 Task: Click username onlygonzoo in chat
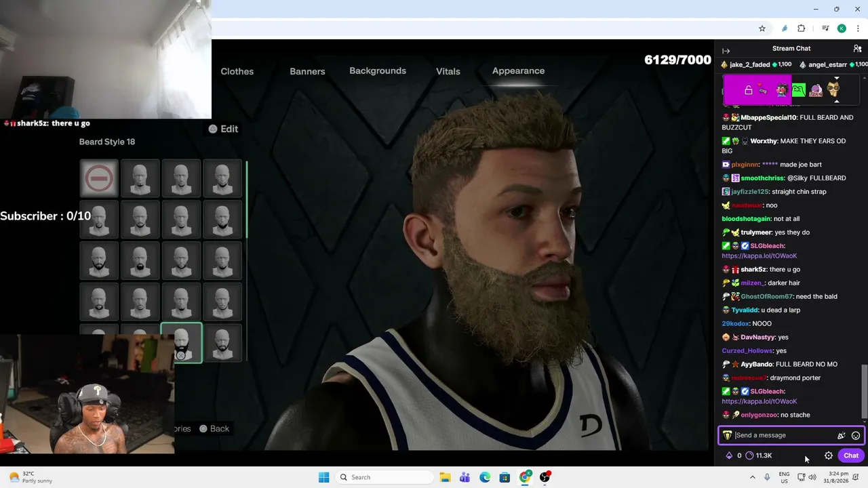(x=759, y=415)
